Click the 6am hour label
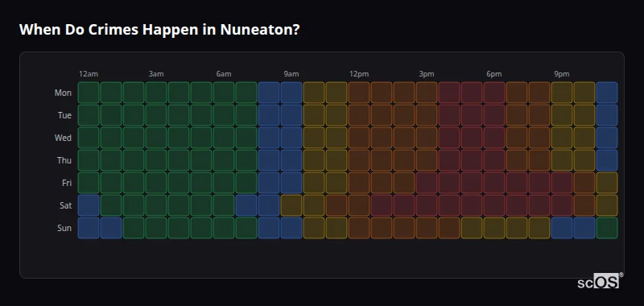The height and width of the screenshot is (306, 644). (224, 74)
